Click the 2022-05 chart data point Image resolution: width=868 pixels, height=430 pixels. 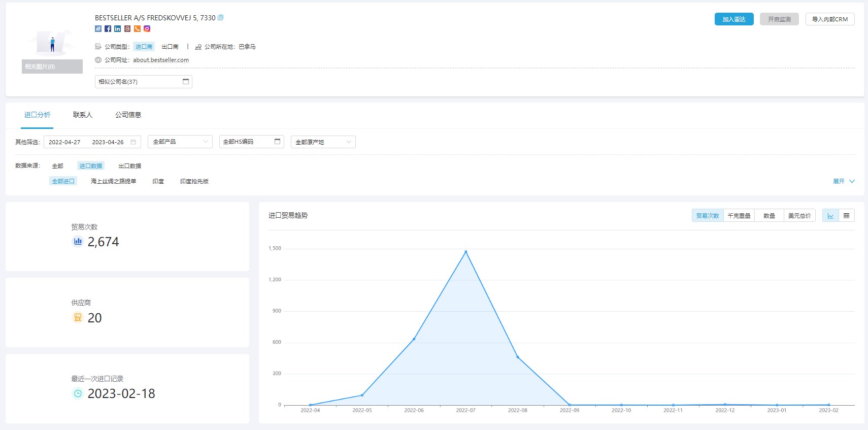pyautogui.click(x=362, y=395)
